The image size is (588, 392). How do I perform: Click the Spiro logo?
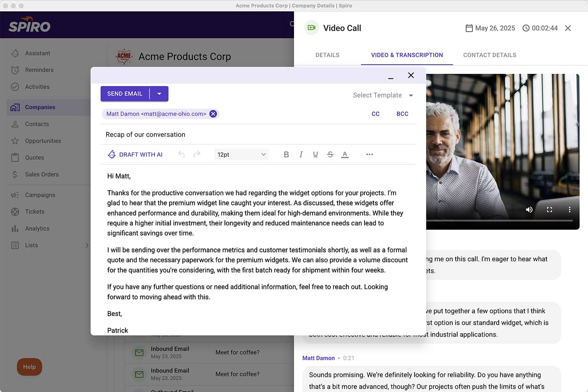click(x=29, y=25)
